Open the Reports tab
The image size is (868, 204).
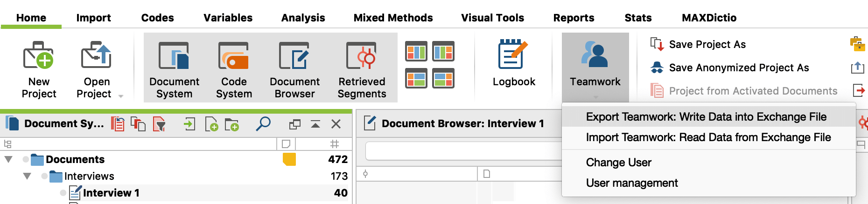pos(574,18)
